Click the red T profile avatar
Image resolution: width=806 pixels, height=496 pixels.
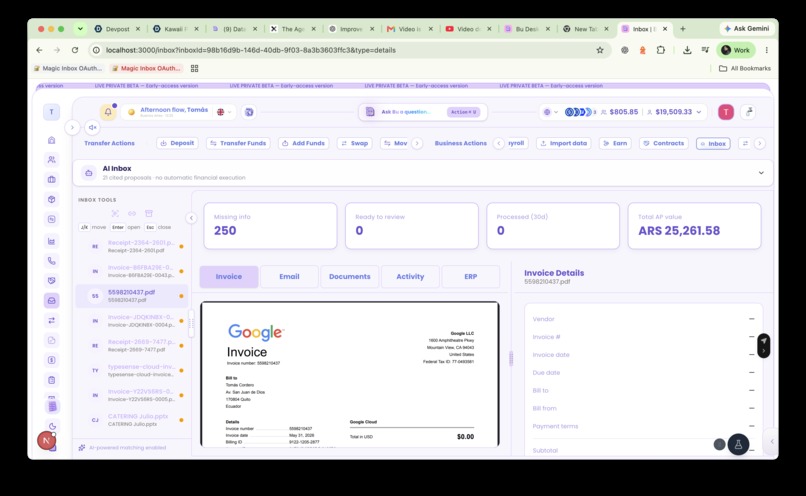(726, 112)
